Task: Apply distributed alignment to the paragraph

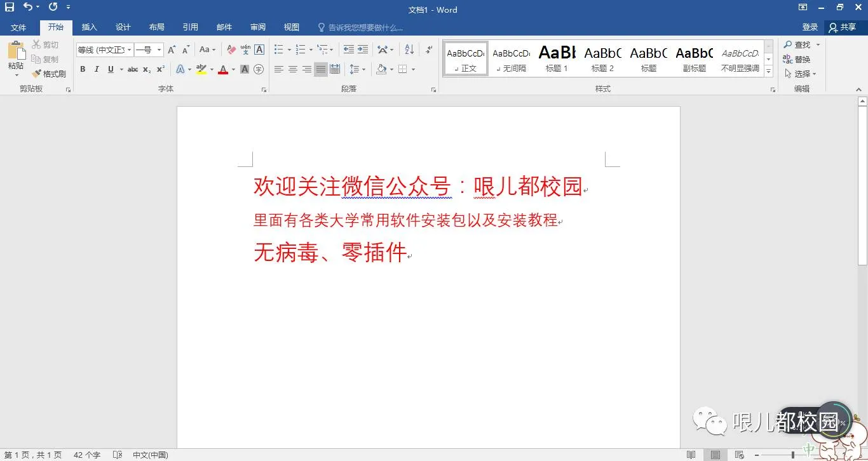Action: [x=335, y=69]
